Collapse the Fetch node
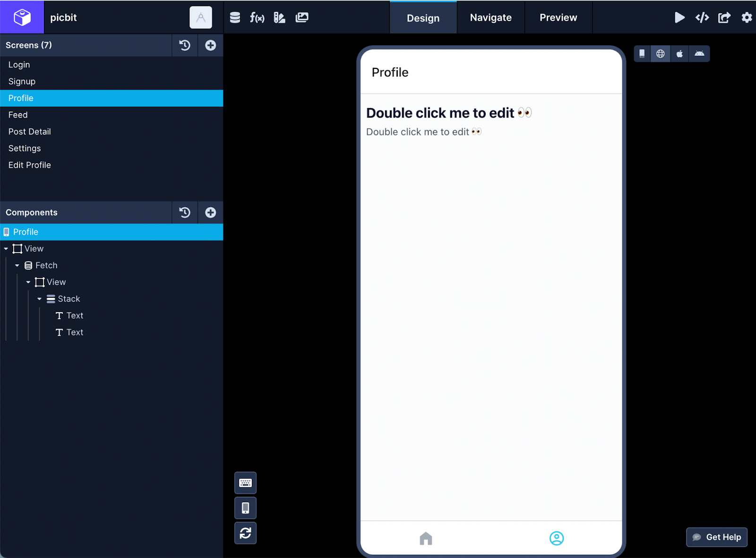Viewport: 756px width, 558px height. coord(17,265)
